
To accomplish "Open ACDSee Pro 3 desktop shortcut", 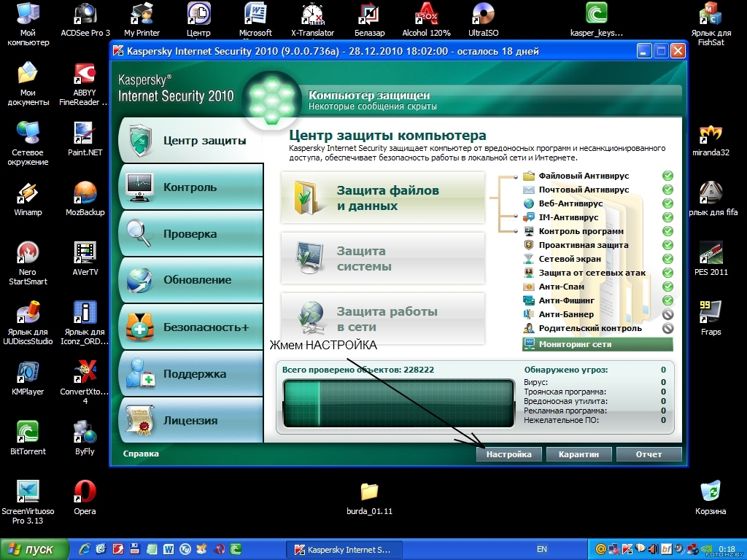I will pos(85,20).
